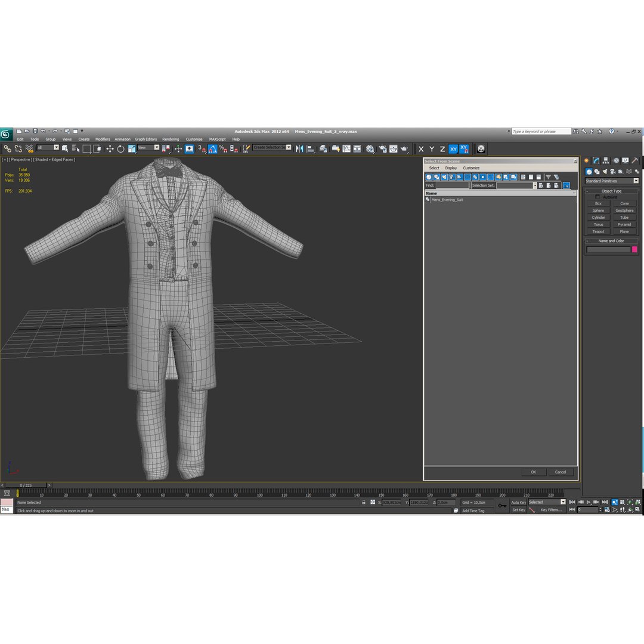
Task: Open the Display menu in Select From Scene
Action: tap(451, 168)
